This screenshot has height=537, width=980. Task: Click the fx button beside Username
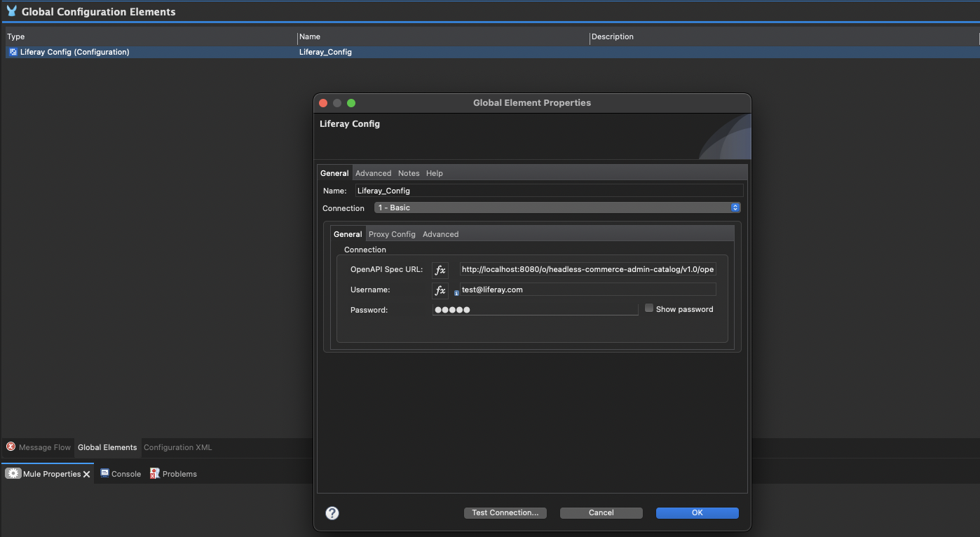click(x=440, y=290)
